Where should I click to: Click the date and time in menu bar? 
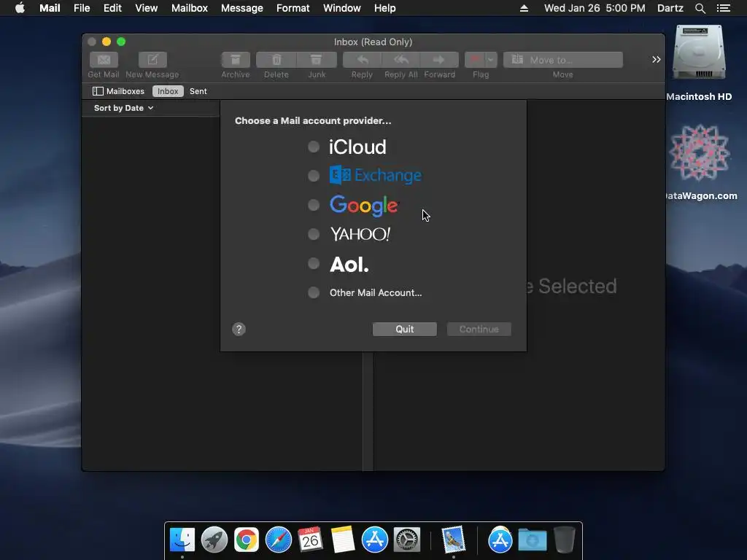click(x=595, y=8)
